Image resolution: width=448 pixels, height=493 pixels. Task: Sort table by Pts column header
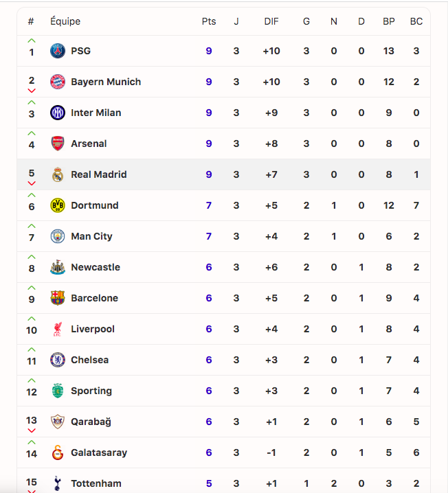[209, 21]
